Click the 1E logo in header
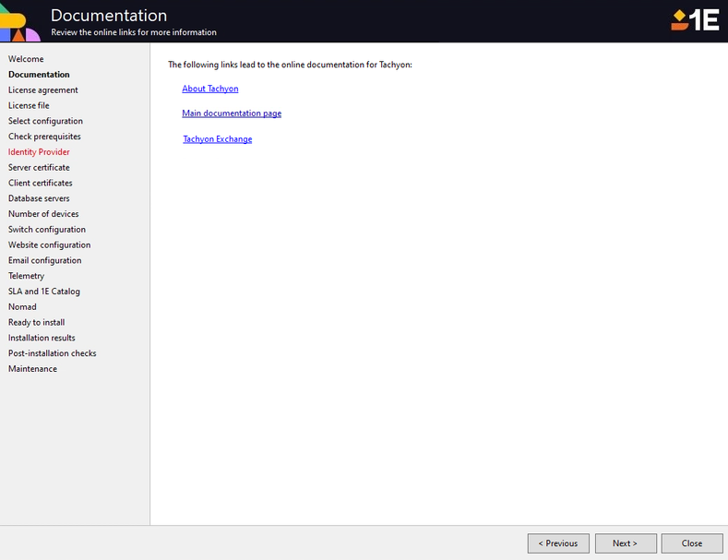728x560 pixels. pos(694,20)
